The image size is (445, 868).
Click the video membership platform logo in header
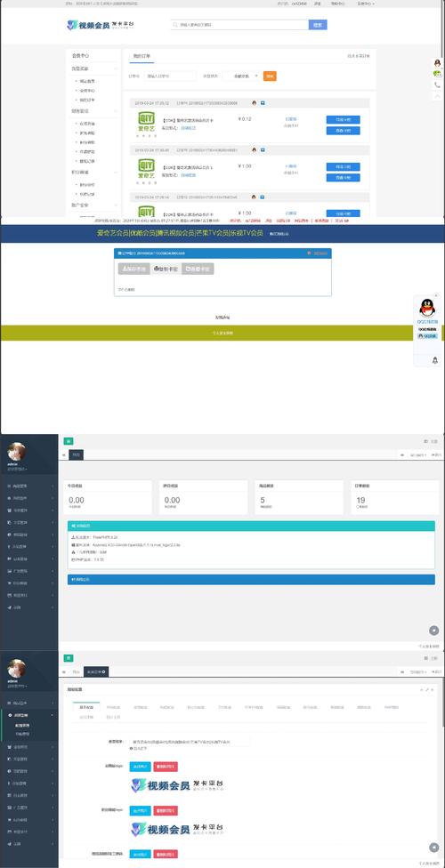pyautogui.click(x=101, y=25)
